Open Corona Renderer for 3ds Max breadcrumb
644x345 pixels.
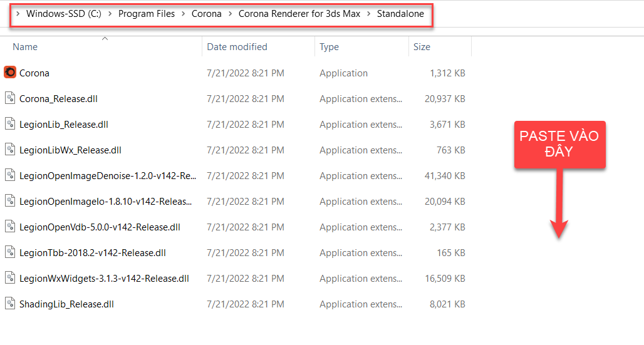[x=299, y=14]
